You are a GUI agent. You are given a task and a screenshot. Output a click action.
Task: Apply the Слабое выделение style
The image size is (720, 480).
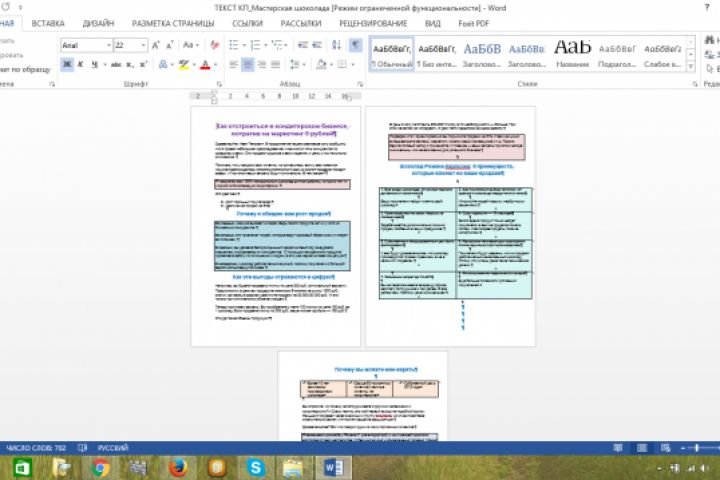point(663,54)
